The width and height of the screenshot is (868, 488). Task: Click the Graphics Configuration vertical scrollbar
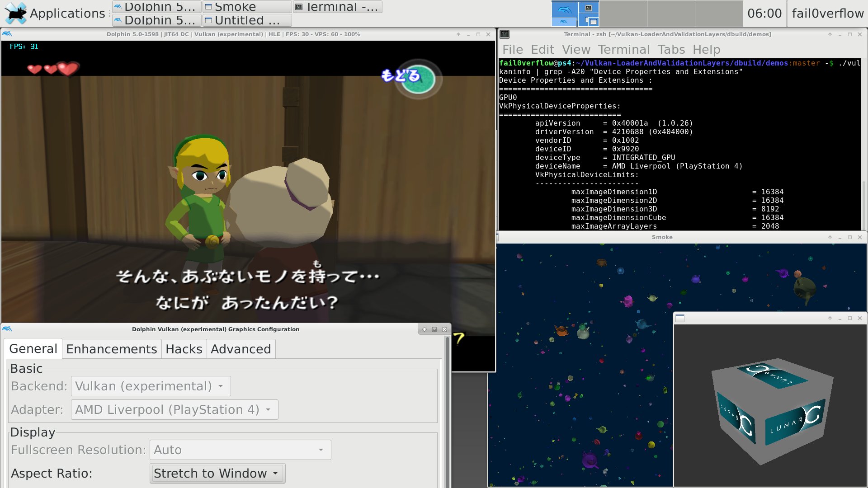point(447,407)
